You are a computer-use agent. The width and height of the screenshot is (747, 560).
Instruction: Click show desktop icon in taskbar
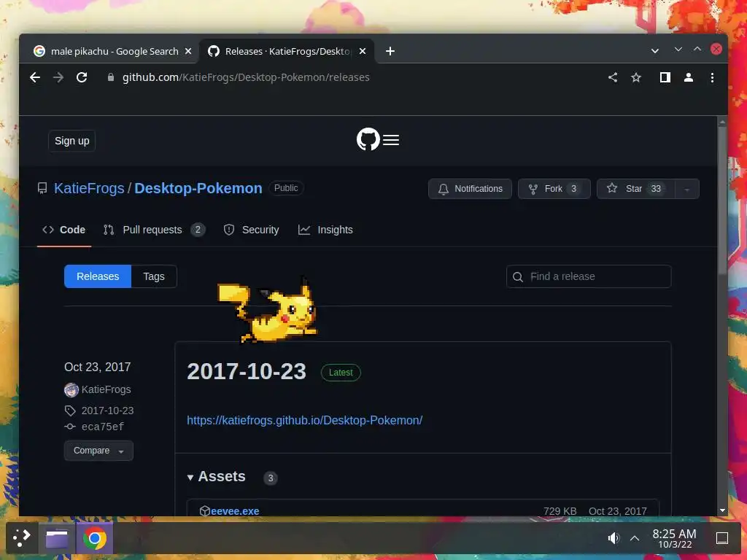[x=722, y=538]
